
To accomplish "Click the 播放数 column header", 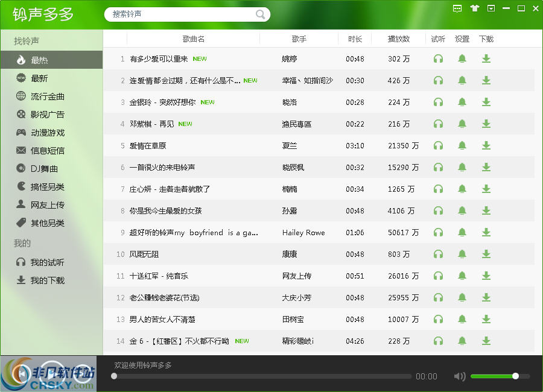I will [x=399, y=39].
